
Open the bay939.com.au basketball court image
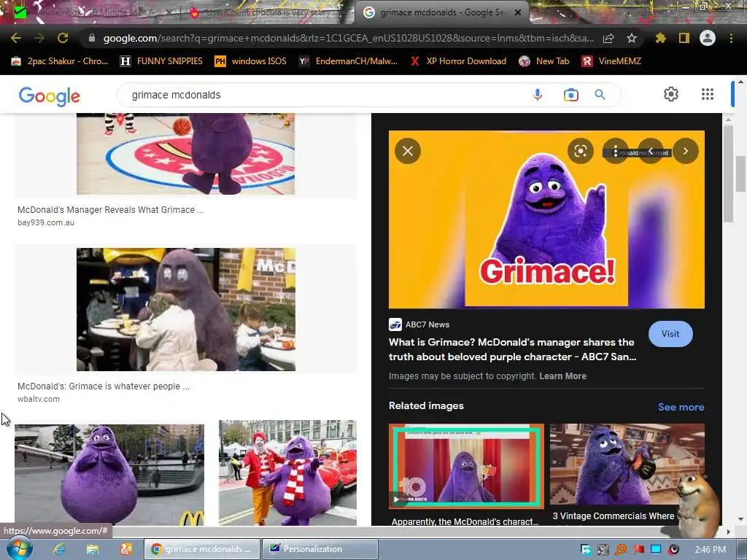[x=186, y=154]
